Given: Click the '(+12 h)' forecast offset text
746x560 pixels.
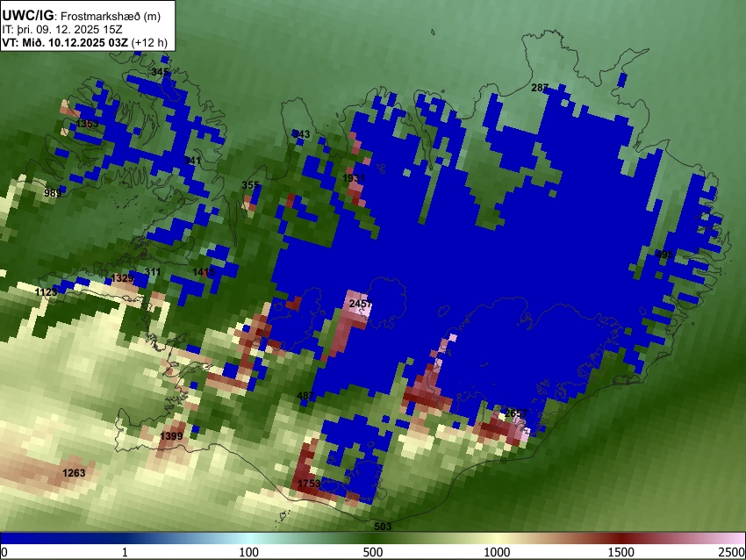Looking at the screenshot, I should coord(149,42).
